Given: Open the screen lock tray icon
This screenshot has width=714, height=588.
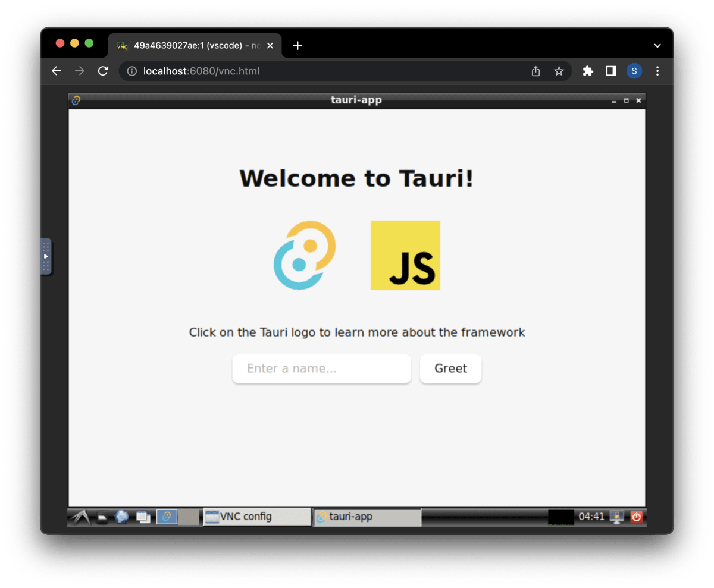Looking at the screenshot, I should 617,517.
